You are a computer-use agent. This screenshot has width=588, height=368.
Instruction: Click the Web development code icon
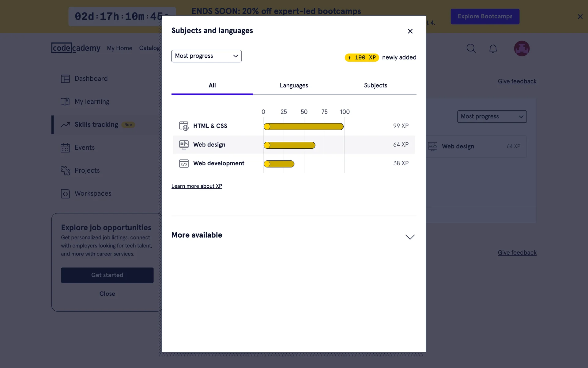(x=184, y=163)
